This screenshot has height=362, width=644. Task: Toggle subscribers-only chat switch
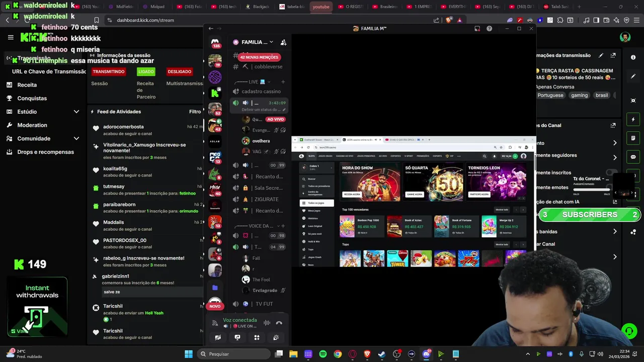coord(611,172)
